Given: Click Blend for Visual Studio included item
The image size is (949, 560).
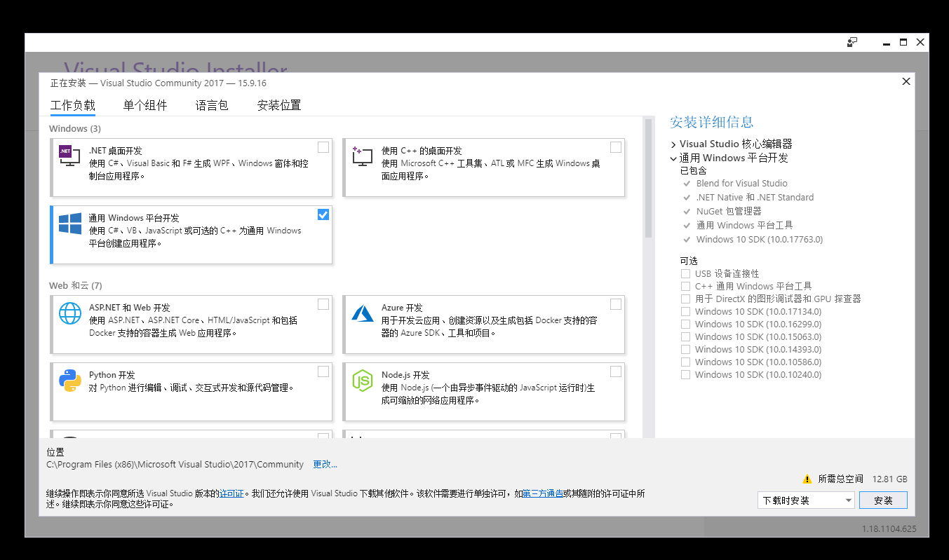Looking at the screenshot, I should (742, 184).
